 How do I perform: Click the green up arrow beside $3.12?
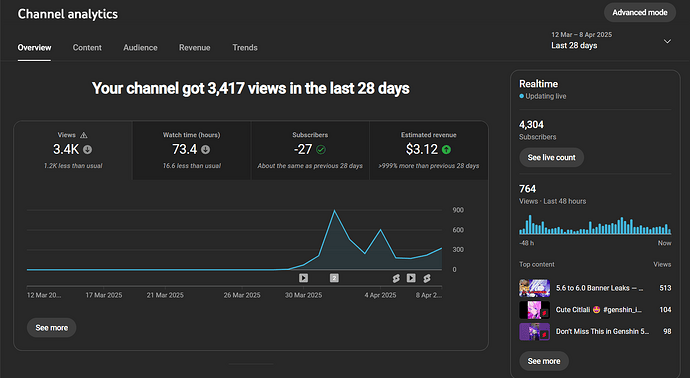point(446,150)
